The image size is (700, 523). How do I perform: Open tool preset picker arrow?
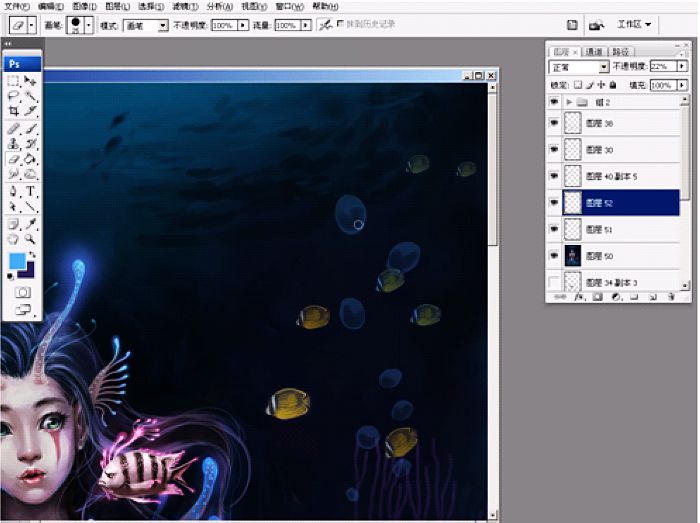[32, 25]
